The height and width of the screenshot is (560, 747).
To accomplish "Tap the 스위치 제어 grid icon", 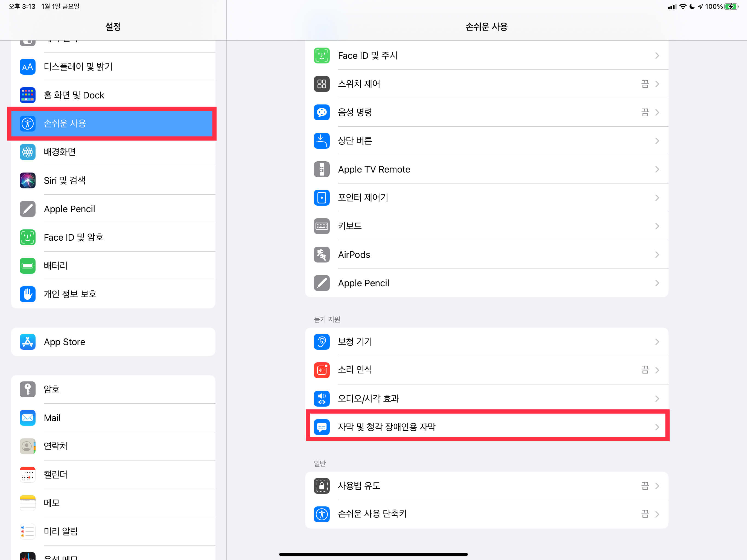I will (322, 84).
